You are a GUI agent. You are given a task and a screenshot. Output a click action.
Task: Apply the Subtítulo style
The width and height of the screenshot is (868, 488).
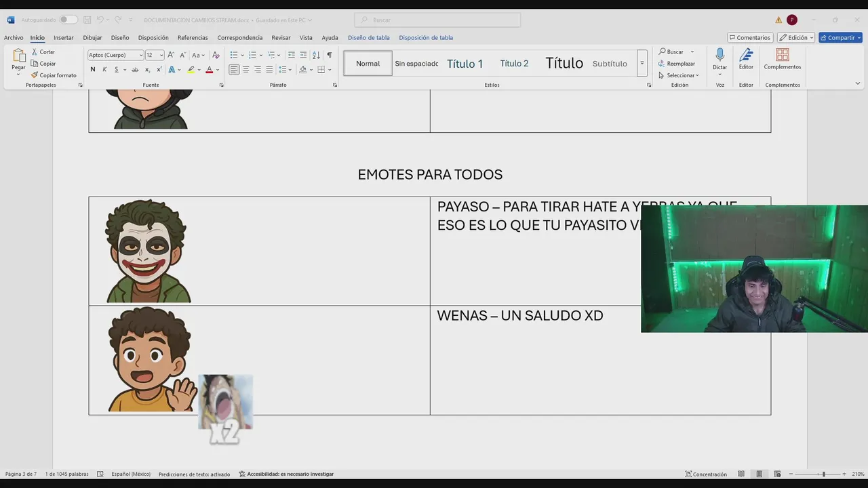tap(610, 64)
